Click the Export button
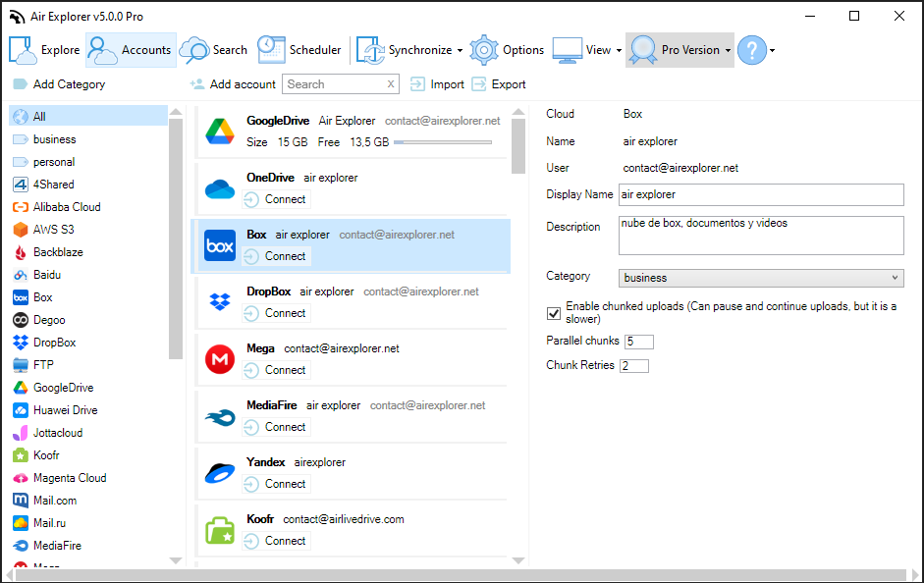Viewport: 924px width, 583px height. [499, 84]
